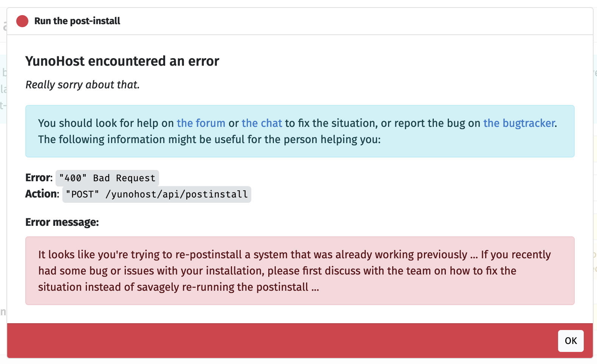597x364 pixels.
Task: Open the bugtracker link
Action: click(519, 123)
